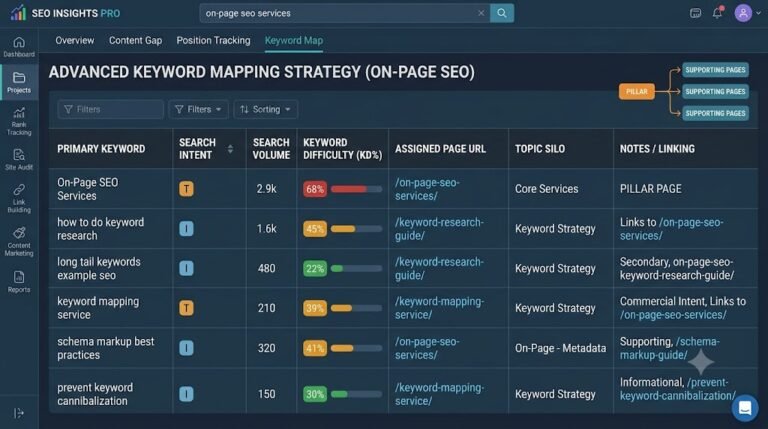Click I intent badge for prevent keyword cannibalization
Screen dimensions: 768x429
(x=186, y=394)
